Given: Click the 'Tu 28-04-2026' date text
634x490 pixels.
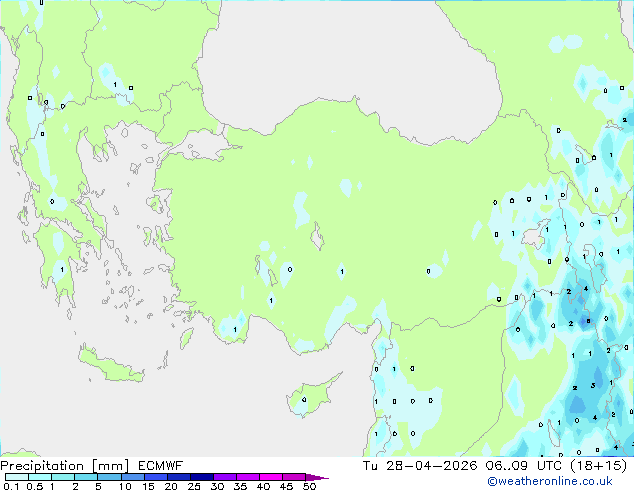Looking at the screenshot, I should 420,466.
